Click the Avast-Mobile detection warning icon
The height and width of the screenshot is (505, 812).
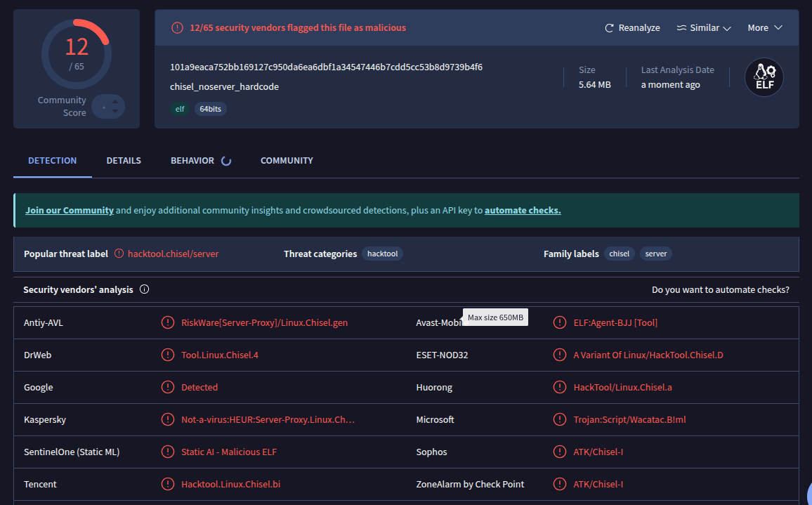[559, 322]
